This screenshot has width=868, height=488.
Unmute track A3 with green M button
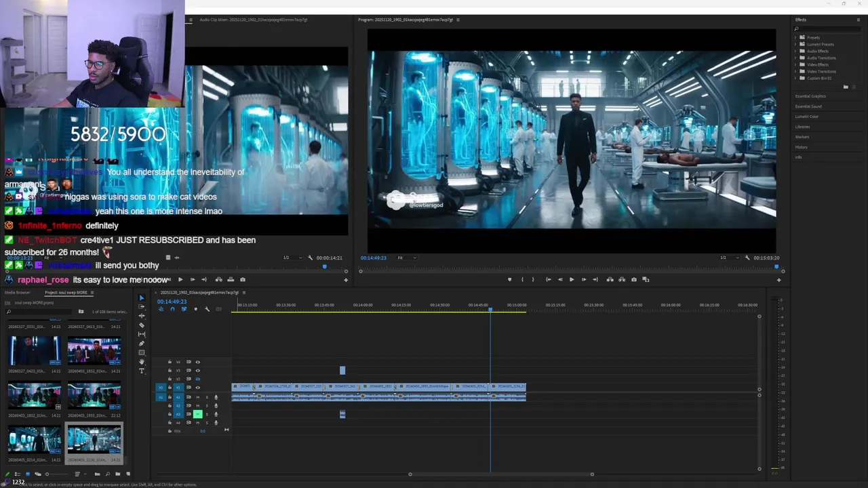coord(197,414)
